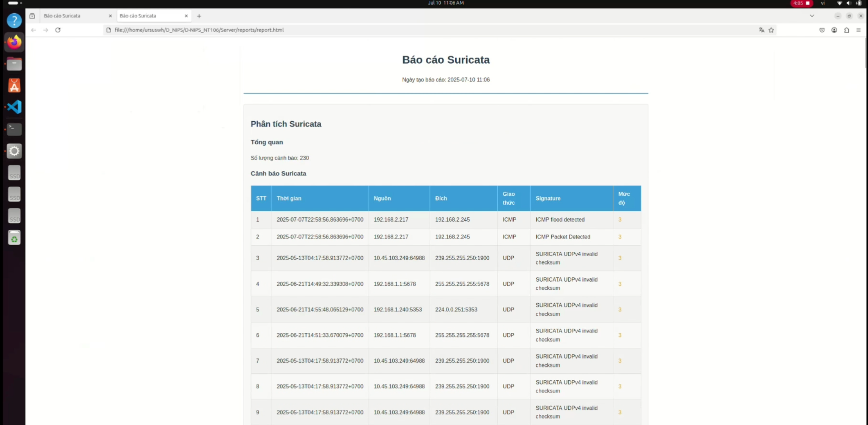Image resolution: width=868 pixels, height=425 pixels.
Task: Click the 'Cảnh báo Suricata' subheading
Action: point(278,173)
